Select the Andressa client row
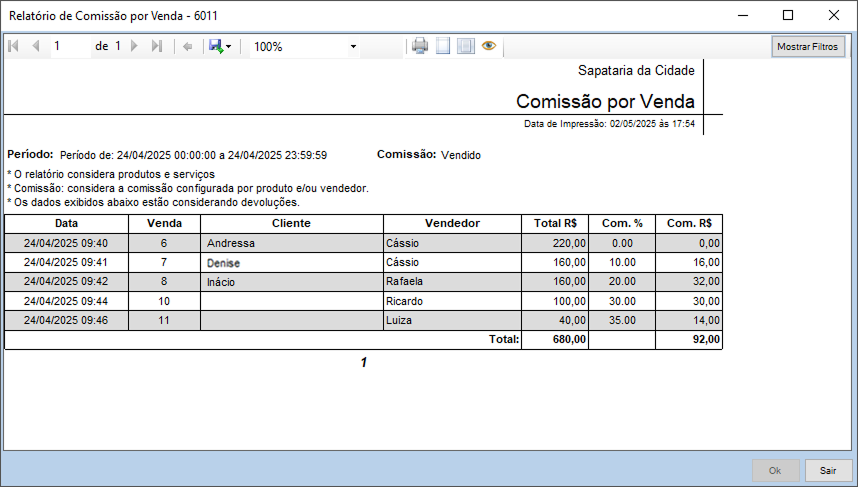 pyautogui.click(x=291, y=242)
